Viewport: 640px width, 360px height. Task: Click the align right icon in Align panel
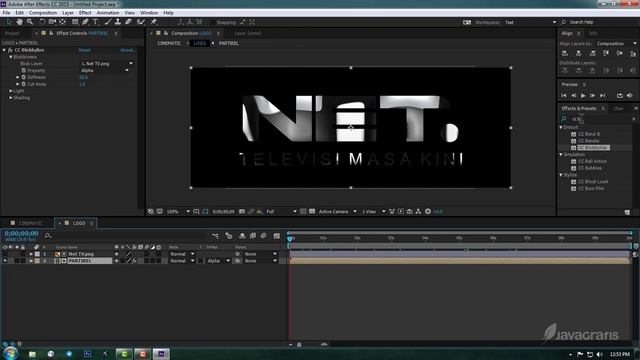tap(592, 53)
